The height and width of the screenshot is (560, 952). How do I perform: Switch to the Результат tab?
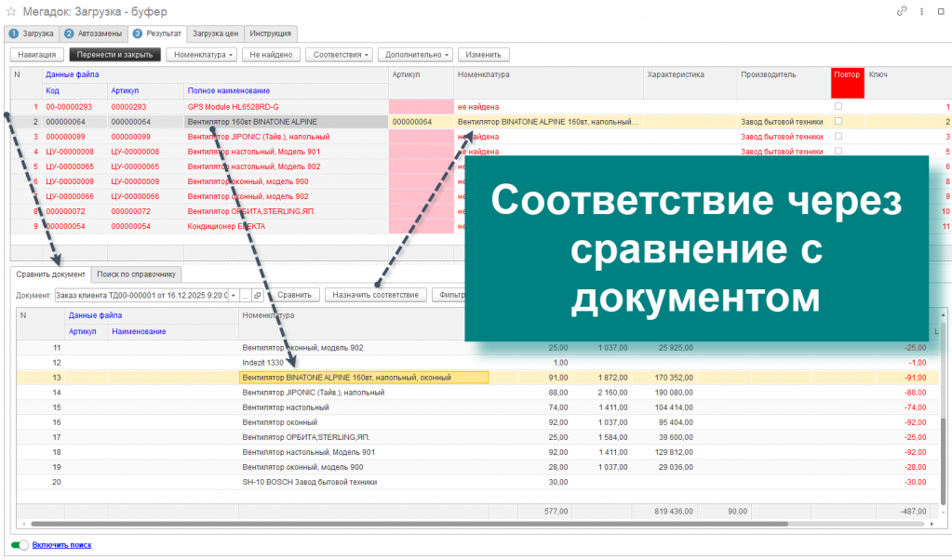pos(157,33)
